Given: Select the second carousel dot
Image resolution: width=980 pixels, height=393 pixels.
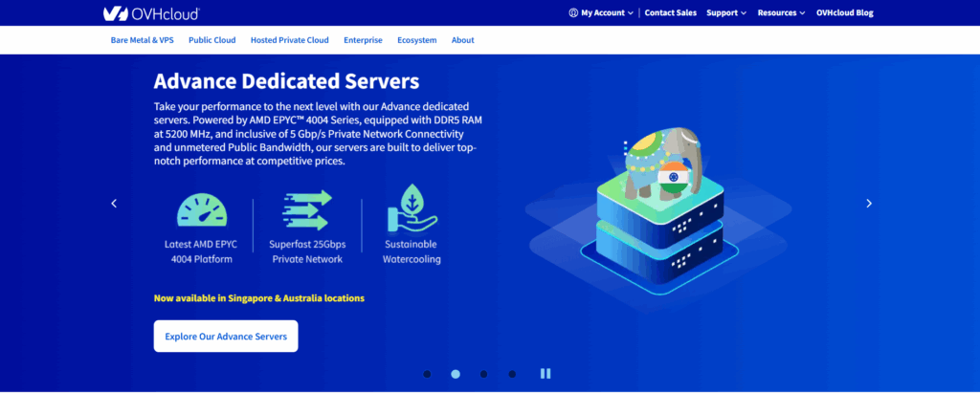Looking at the screenshot, I should [456, 374].
